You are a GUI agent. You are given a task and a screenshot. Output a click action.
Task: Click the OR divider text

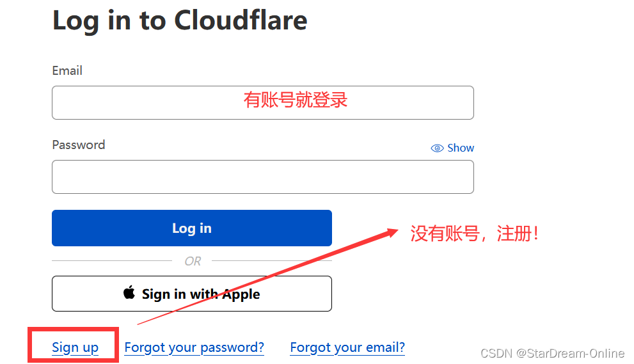(x=193, y=261)
